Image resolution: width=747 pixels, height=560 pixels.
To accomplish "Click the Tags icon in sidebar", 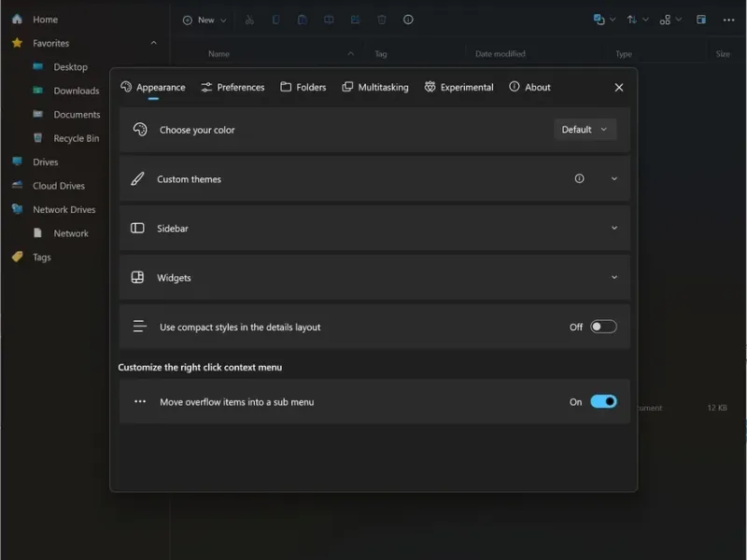I will [17, 257].
